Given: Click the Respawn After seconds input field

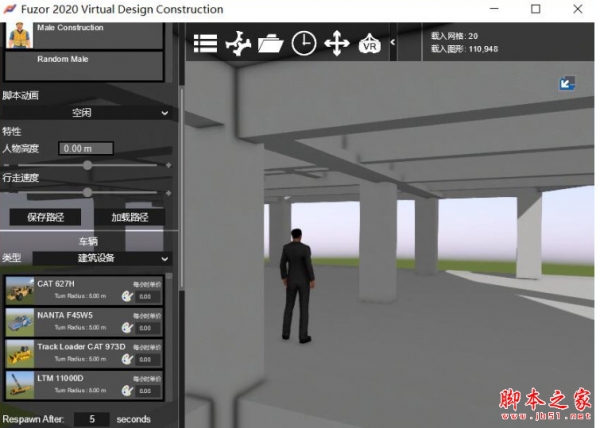Looking at the screenshot, I should point(92,419).
